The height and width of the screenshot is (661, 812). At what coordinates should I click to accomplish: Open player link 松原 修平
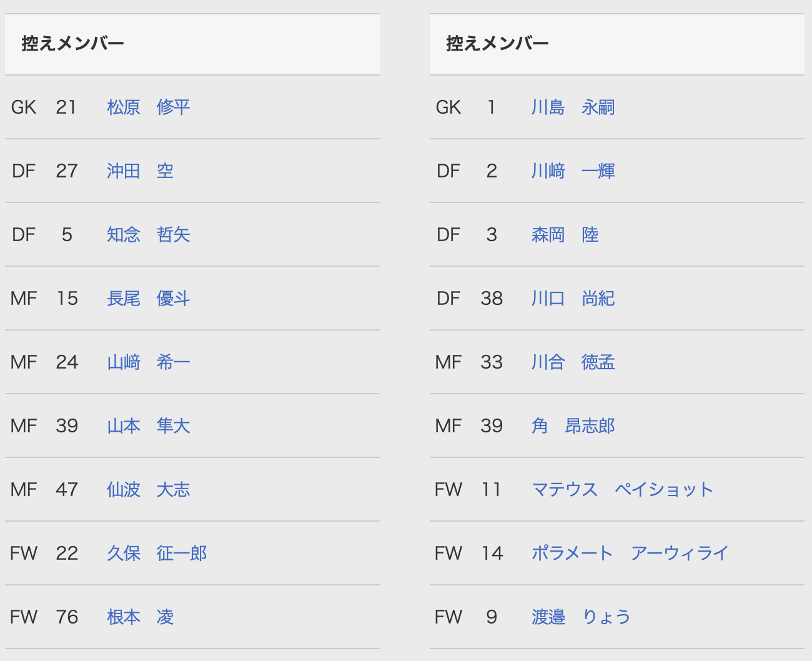(148, 107)
